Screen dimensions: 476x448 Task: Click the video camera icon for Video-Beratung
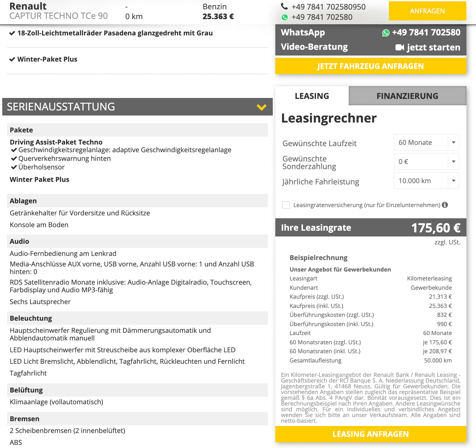(x=400, y=48)
